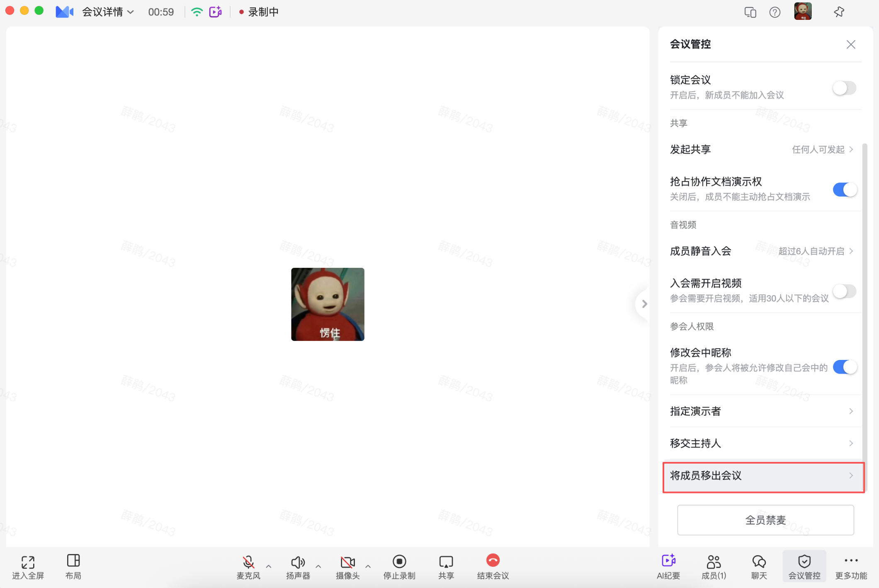Viewport: 879px width, 588px height.
Task: Close the 会议管控 panel
Action: click(851, 44)
